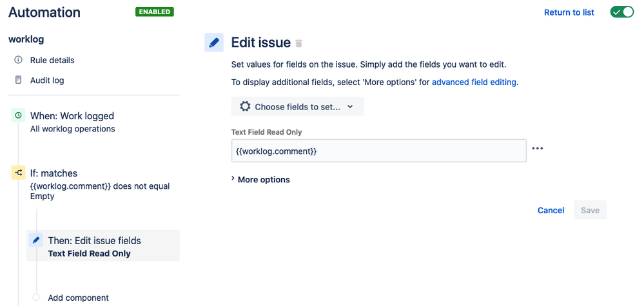Click the blue pencil Edit issue icon
Viewport: 644px width, 306px height.
pos(214,43)
